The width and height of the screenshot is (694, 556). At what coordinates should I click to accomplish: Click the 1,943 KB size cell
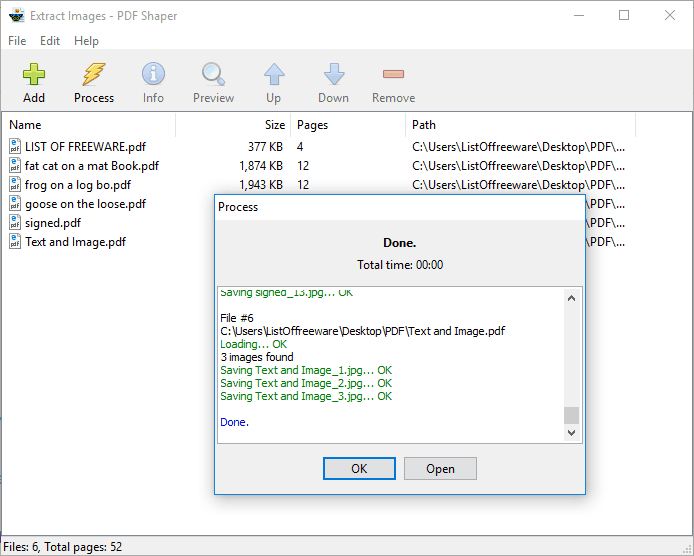[261, 185]
